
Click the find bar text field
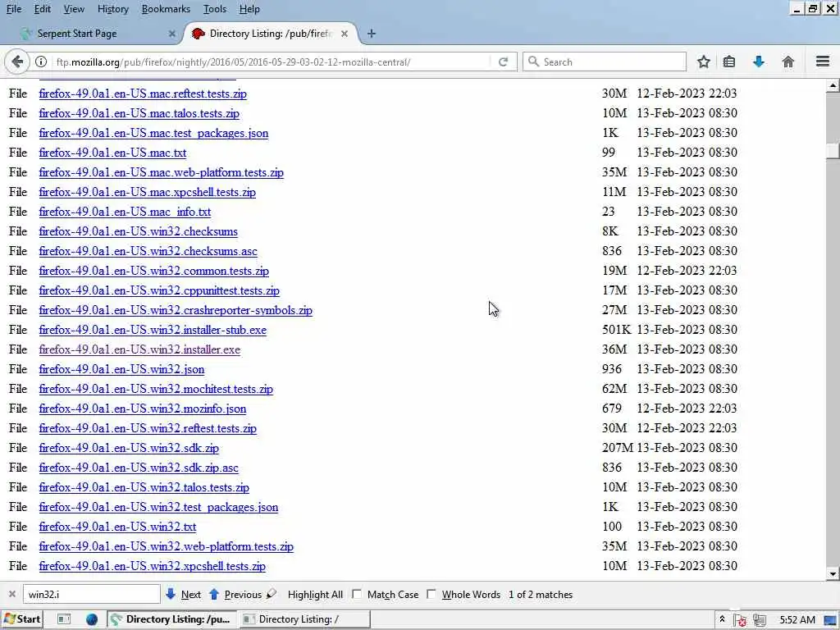92,594
